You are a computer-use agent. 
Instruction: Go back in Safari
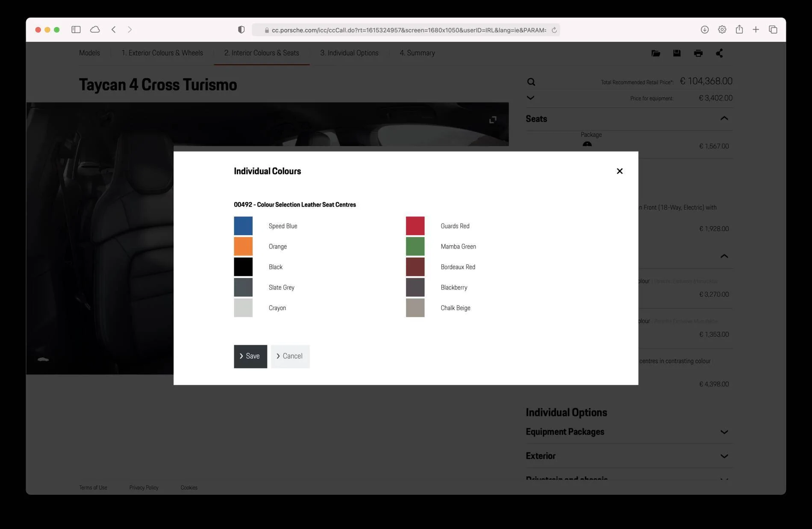[114, 30]
